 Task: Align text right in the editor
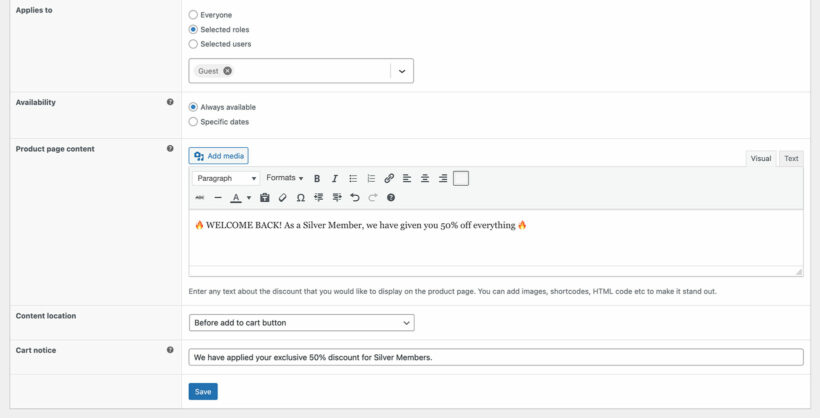(443, 178)
